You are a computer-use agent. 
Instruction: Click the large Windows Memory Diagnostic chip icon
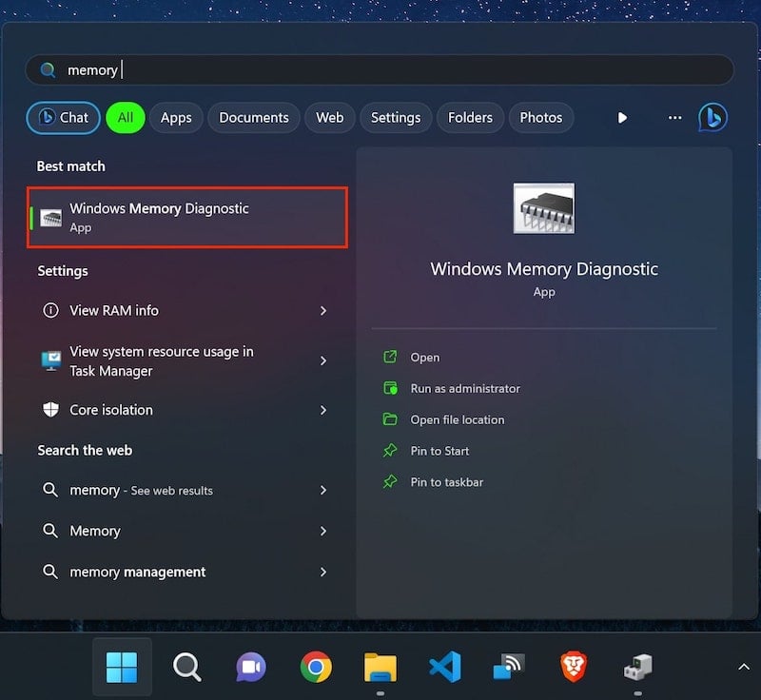(x=544, y=208)
